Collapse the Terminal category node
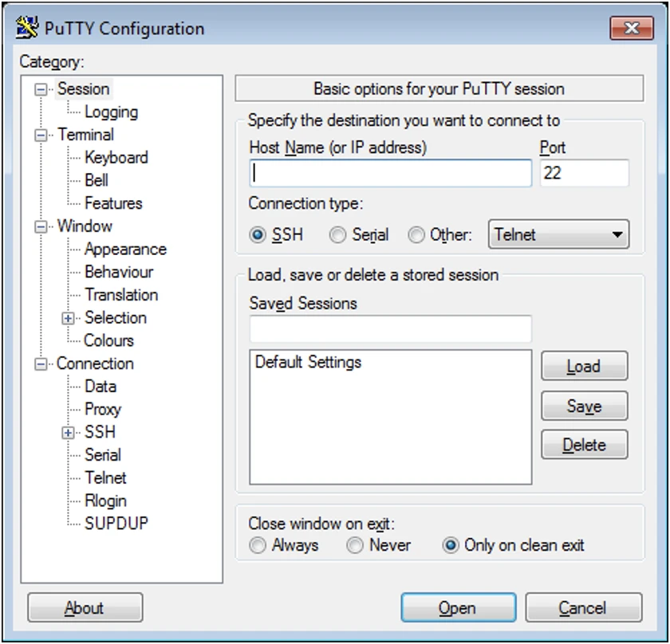 click(x=41, y=135)
